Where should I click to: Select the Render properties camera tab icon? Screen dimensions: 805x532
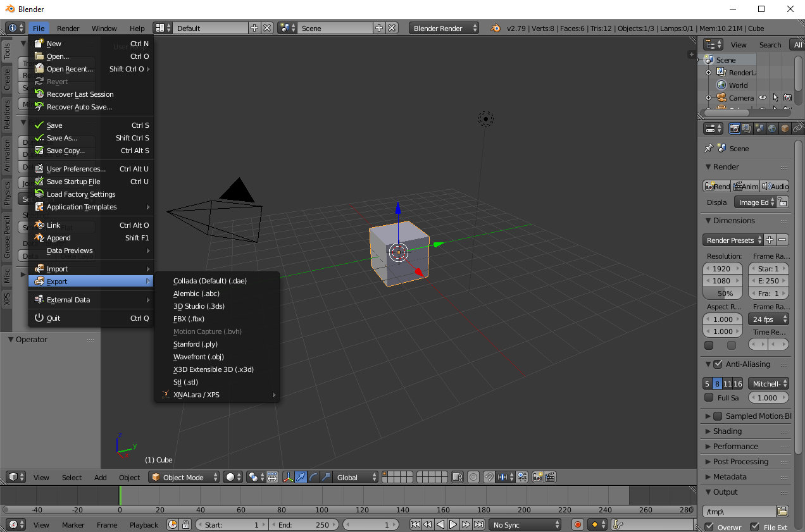(x=735, y=128)
